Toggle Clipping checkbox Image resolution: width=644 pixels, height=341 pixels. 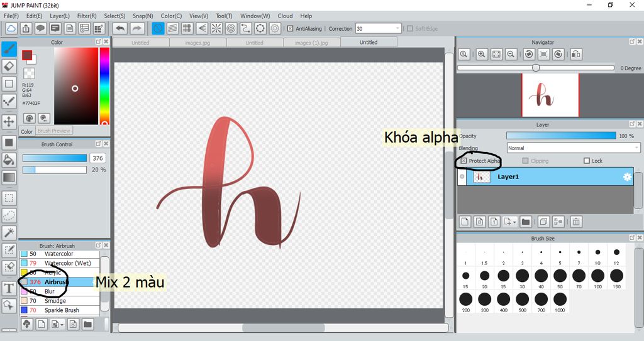tap(525, 161)
